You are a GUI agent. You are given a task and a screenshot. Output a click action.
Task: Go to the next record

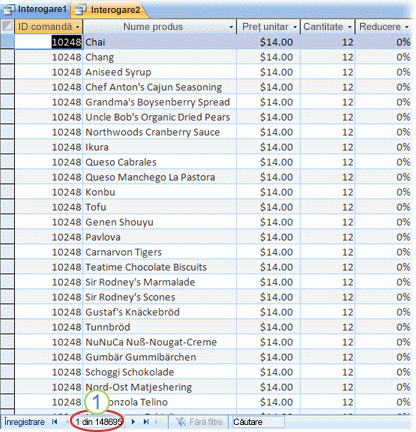tap(133, 422)
